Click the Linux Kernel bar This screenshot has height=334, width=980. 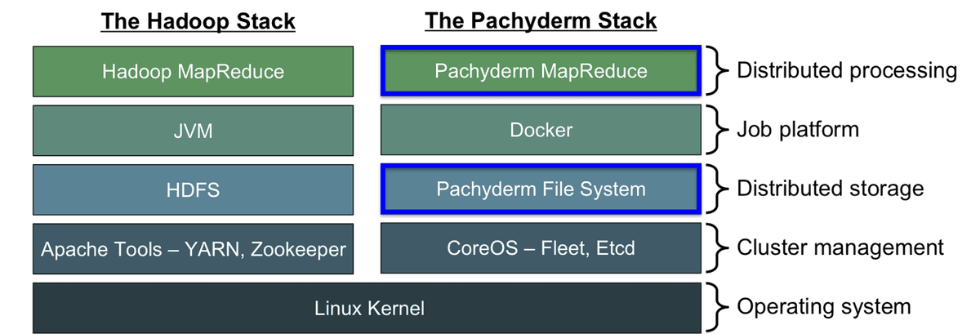click(367, 308)
